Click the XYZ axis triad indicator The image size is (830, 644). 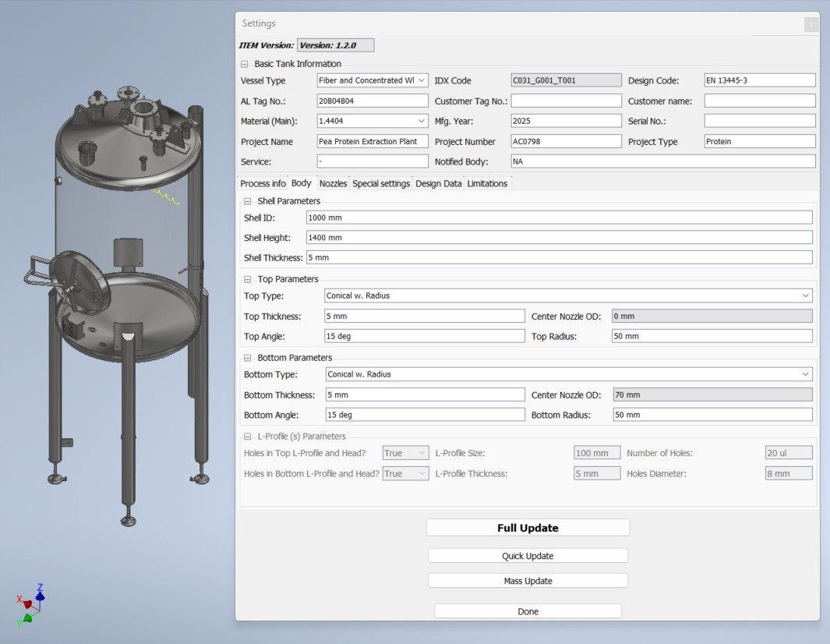coord(30,605)
